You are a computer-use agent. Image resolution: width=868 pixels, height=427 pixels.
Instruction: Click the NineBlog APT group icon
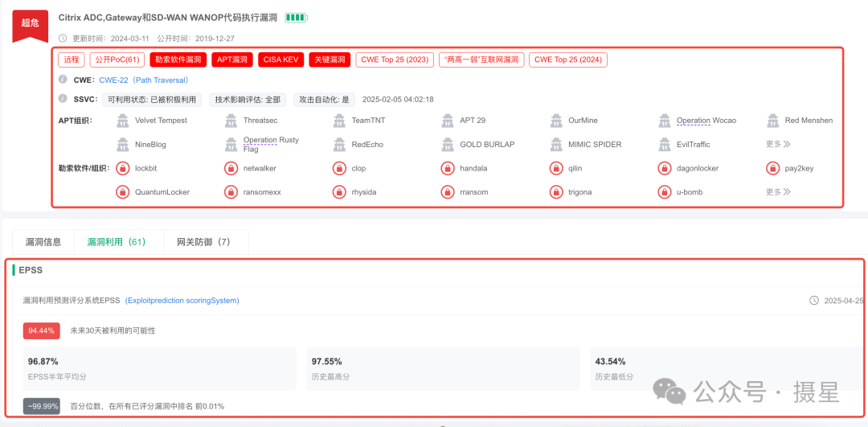(123, 145)
